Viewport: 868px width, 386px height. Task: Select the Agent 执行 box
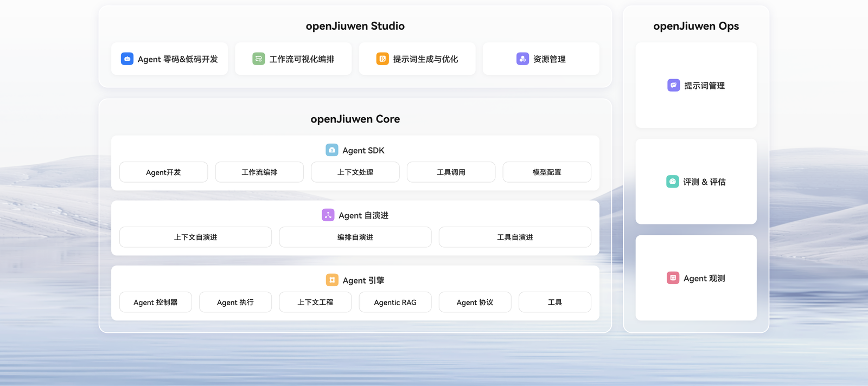coord(235,302)
